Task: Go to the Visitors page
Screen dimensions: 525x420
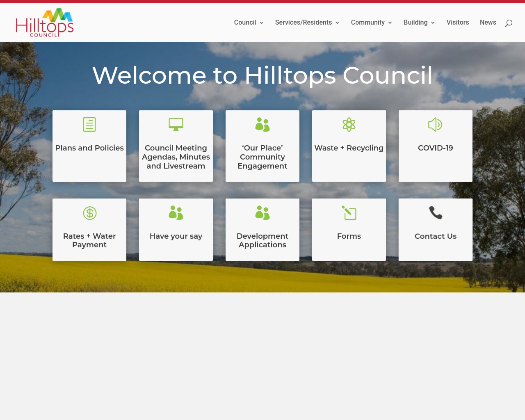Action: click(x=458, y=23)
